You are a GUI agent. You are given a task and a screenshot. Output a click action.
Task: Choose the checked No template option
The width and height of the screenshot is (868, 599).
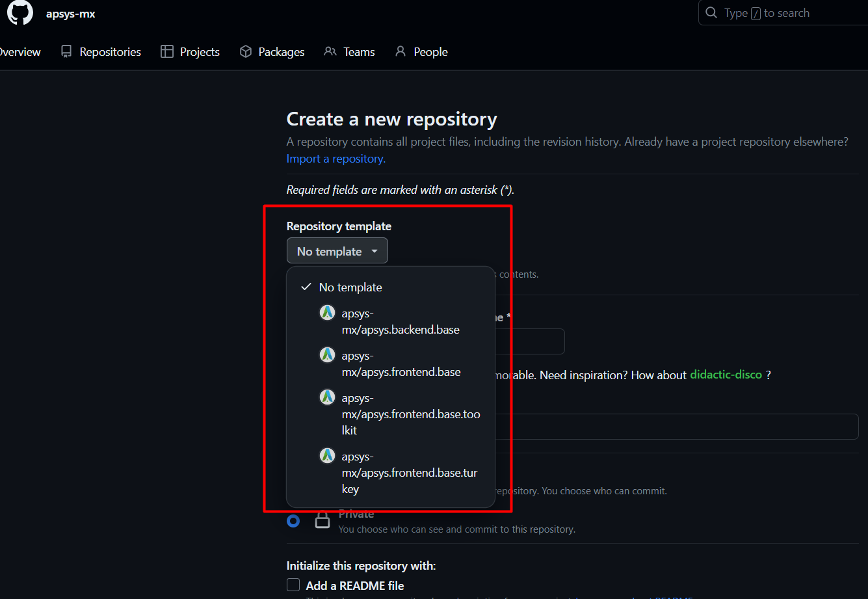pos(350,287)
